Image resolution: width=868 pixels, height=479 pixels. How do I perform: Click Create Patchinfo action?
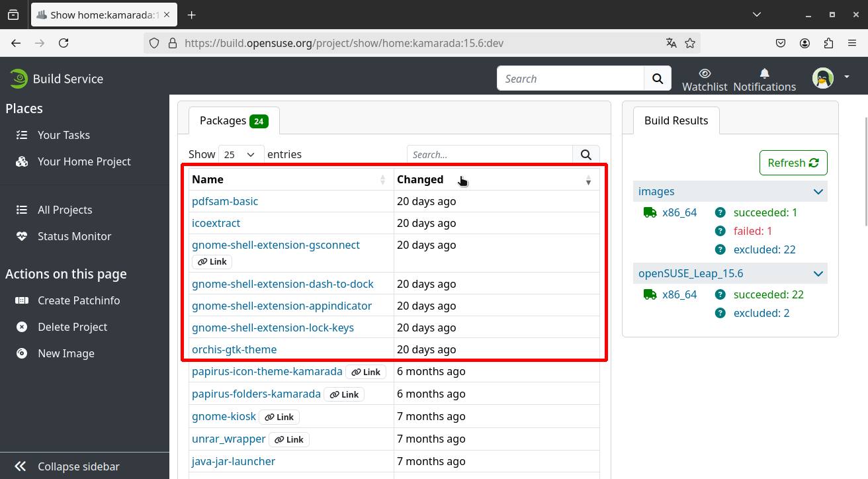tap(79, 300)
